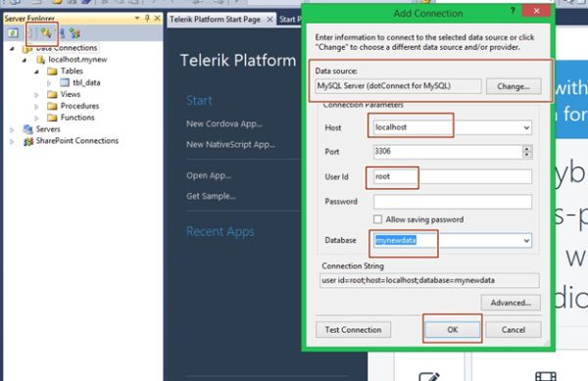Open the Server Explorer window position dropdown arrow
This screenshot has height=381, width=588.
click(137, 18)
